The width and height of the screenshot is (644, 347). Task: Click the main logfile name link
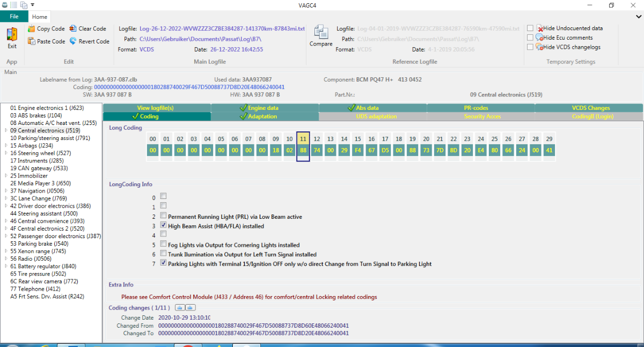pos(222,28)
